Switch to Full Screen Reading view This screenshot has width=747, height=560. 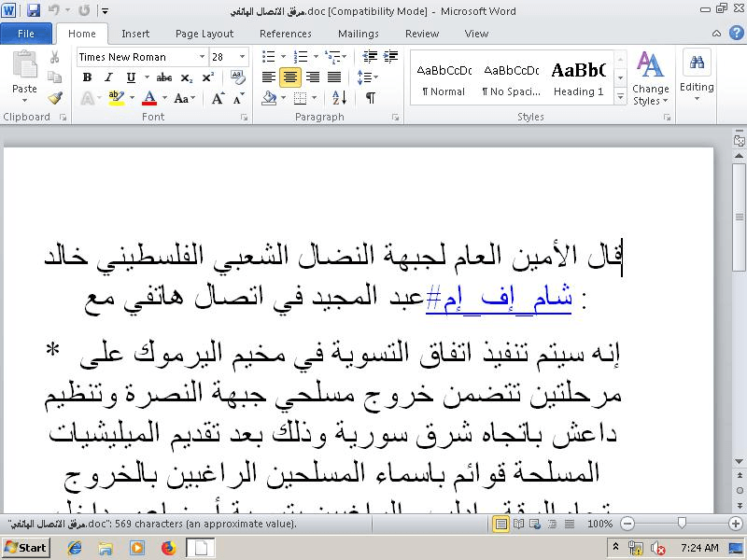click(x=519, y=524)
